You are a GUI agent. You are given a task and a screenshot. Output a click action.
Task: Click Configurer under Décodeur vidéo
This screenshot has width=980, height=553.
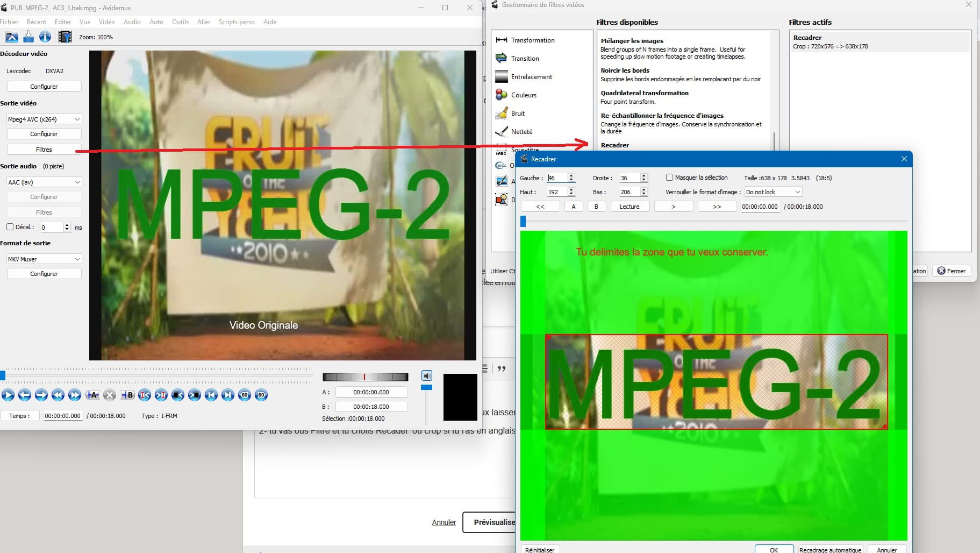(44, 86)
